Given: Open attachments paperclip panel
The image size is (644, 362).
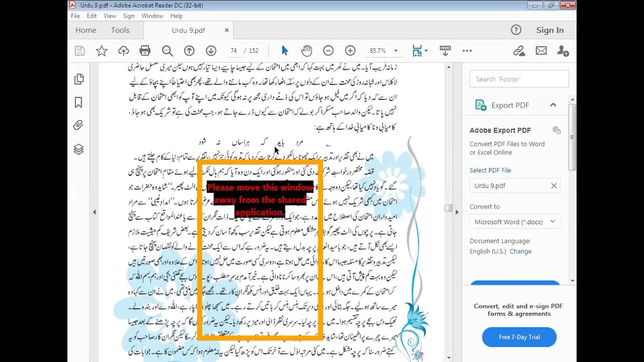Looking at the screenshot, I should pyautogui.click(x=78, y=125).
